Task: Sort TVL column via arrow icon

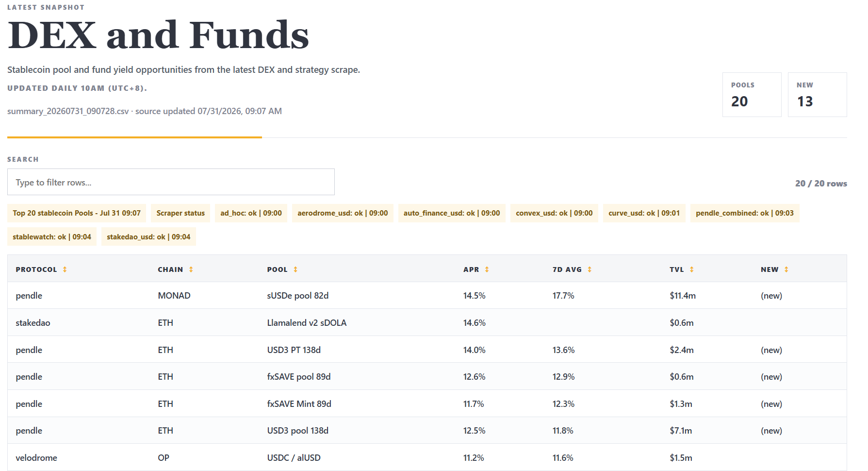Action: tap(692, 269)
